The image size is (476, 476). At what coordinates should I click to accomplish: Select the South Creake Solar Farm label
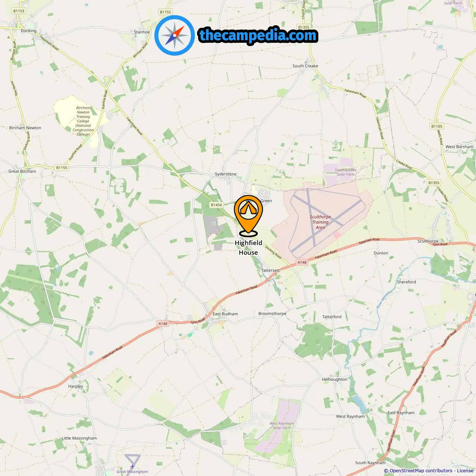346,172
